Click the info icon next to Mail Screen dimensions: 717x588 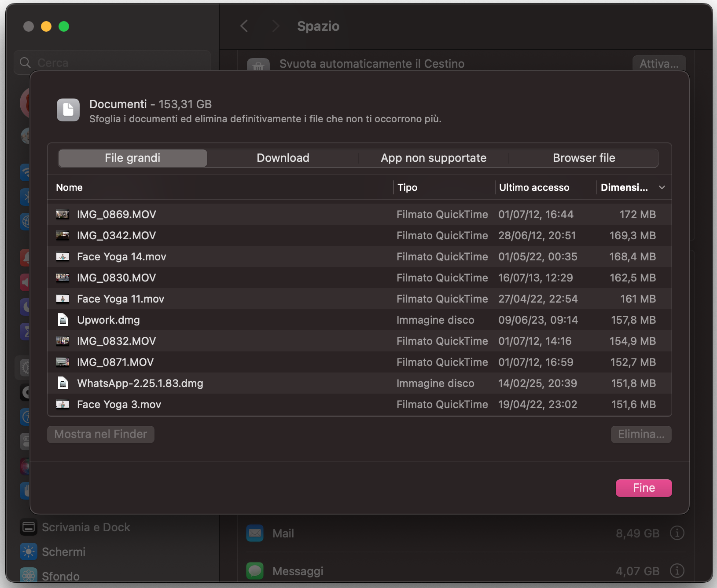(677, 533)
